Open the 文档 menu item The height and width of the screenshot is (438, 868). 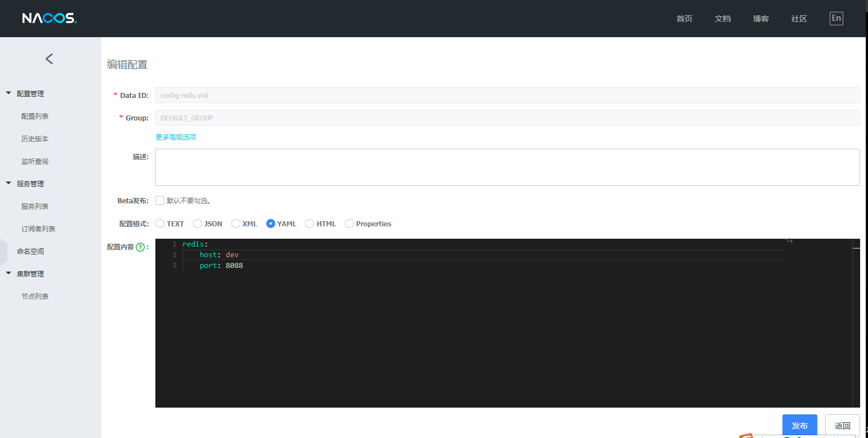723,18
